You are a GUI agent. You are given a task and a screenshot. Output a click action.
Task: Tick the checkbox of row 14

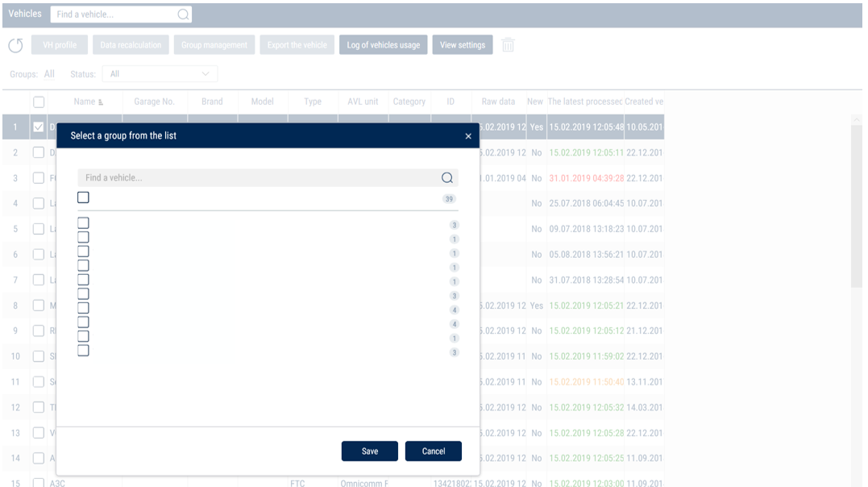point(38,458)
